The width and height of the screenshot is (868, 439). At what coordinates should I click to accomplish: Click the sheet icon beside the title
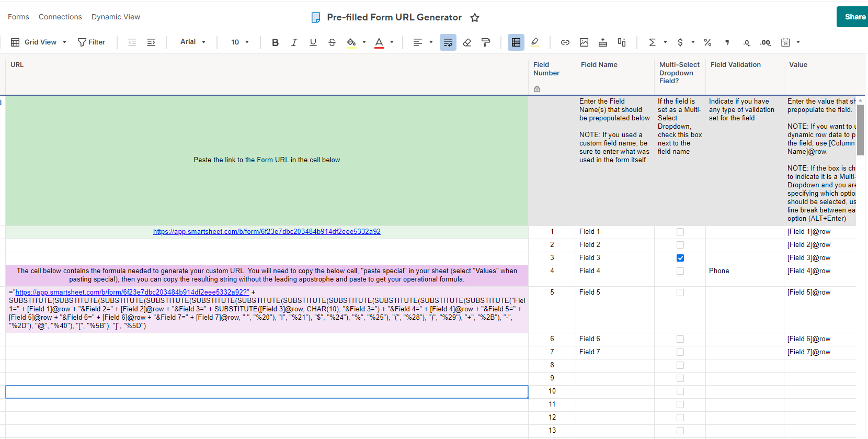click(316, 17)
